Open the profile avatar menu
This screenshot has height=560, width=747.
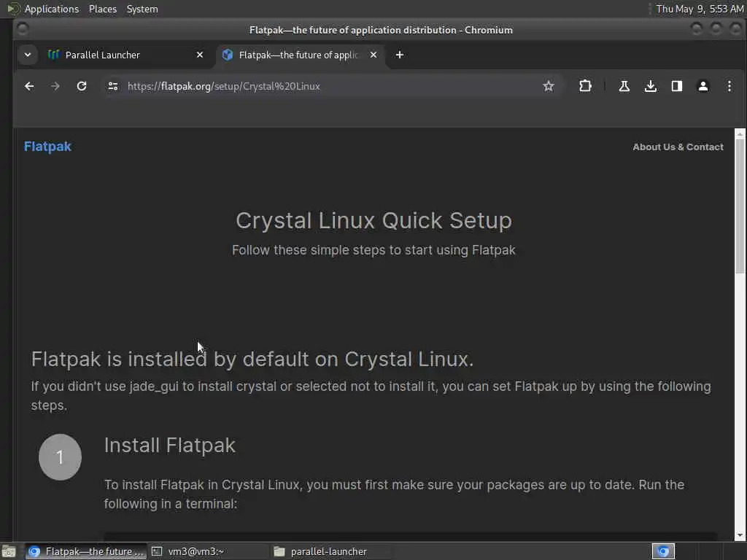703,86
